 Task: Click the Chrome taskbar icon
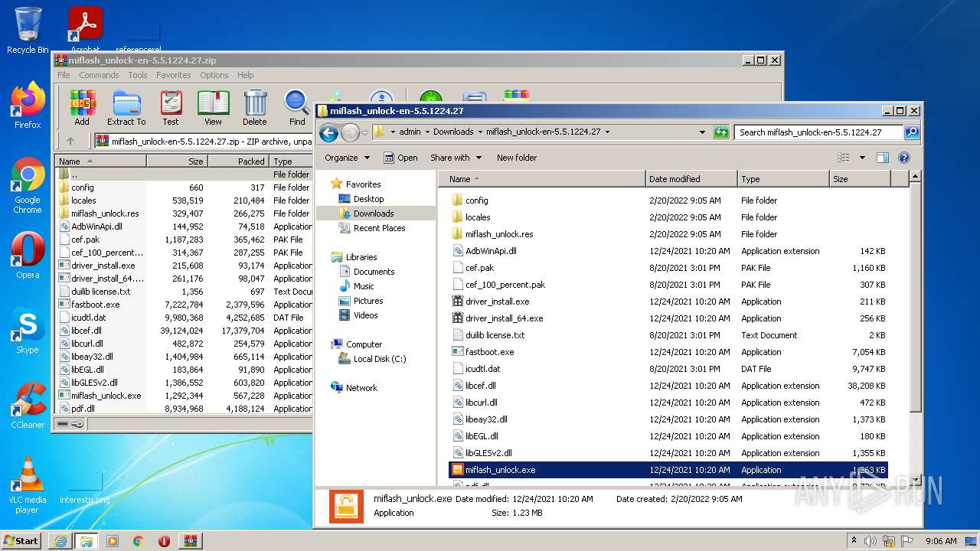(x=139, y=541)
